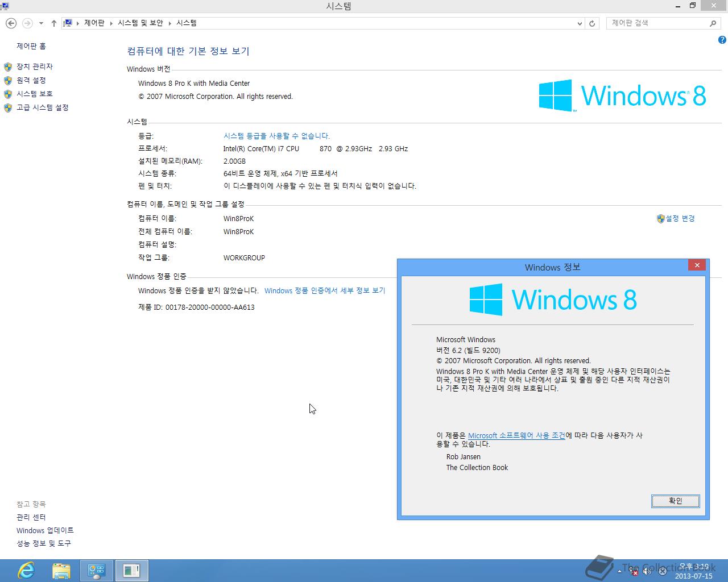Click the control panel icon in address bar

68,23
